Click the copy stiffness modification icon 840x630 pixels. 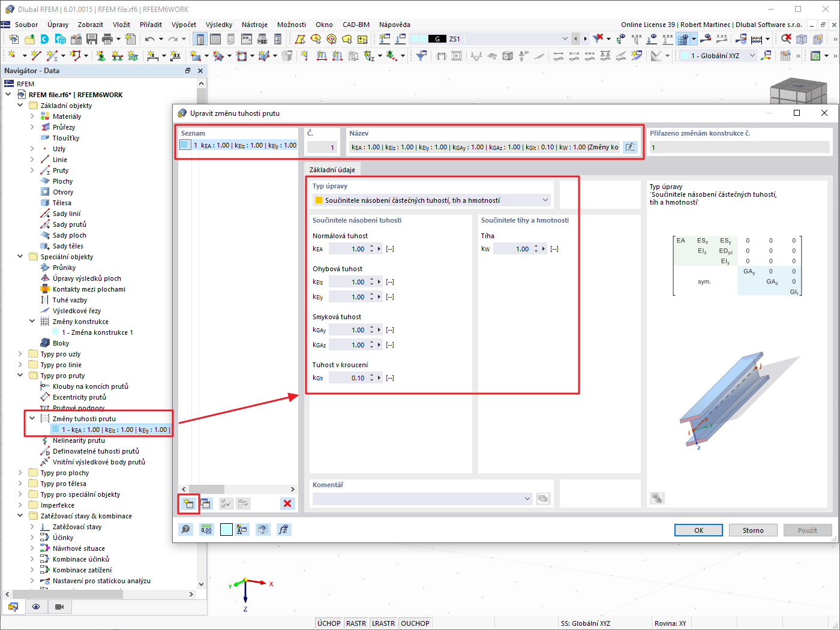click(x=206, y=504)
